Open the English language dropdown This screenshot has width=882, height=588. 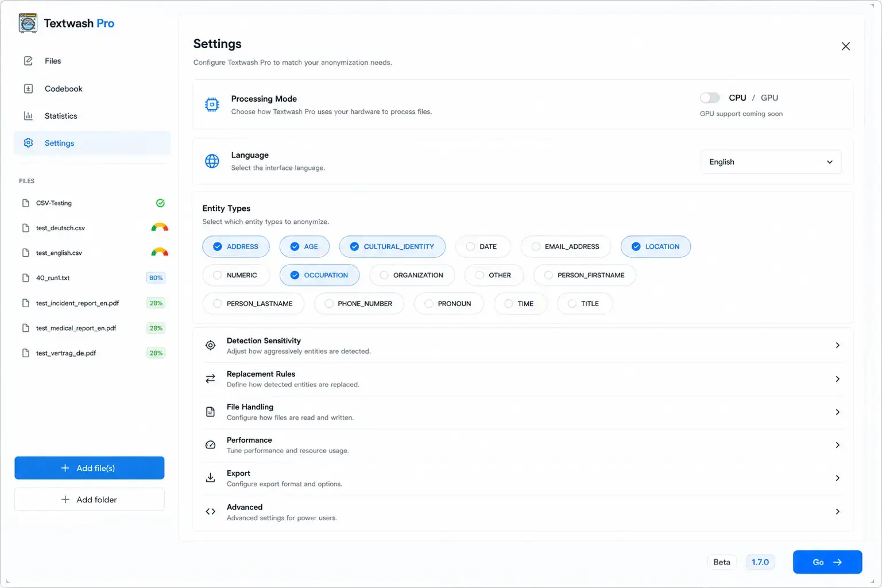tap(771, 162)
